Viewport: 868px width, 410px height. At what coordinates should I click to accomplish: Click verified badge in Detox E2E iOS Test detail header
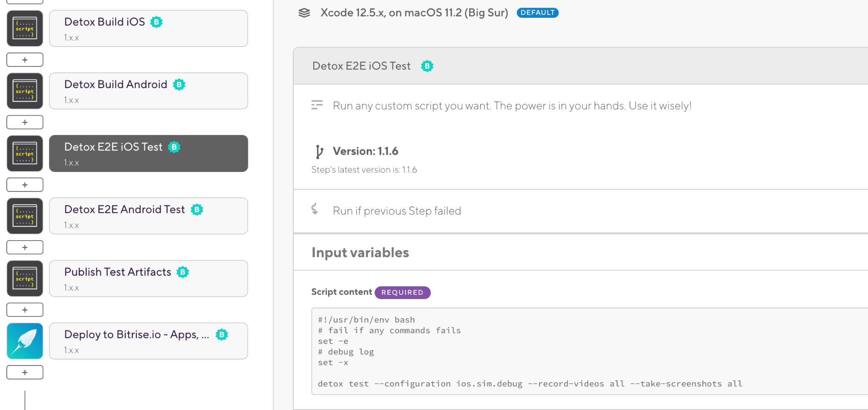427,66
